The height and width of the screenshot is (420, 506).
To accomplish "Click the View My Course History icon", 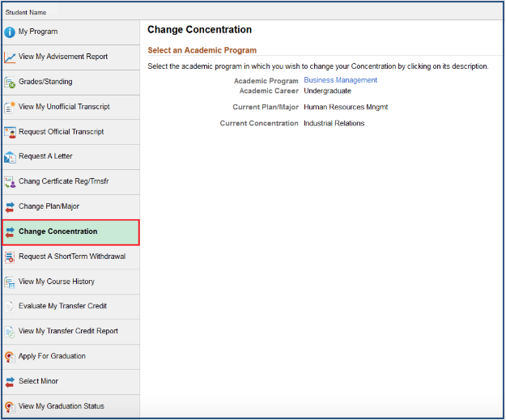I will (11, 282).
